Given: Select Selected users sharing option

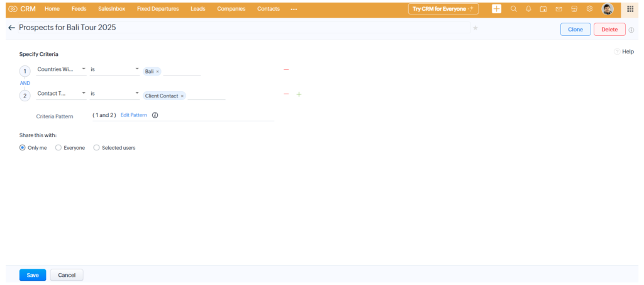Looking at the screenshot, I should (96, 148).
